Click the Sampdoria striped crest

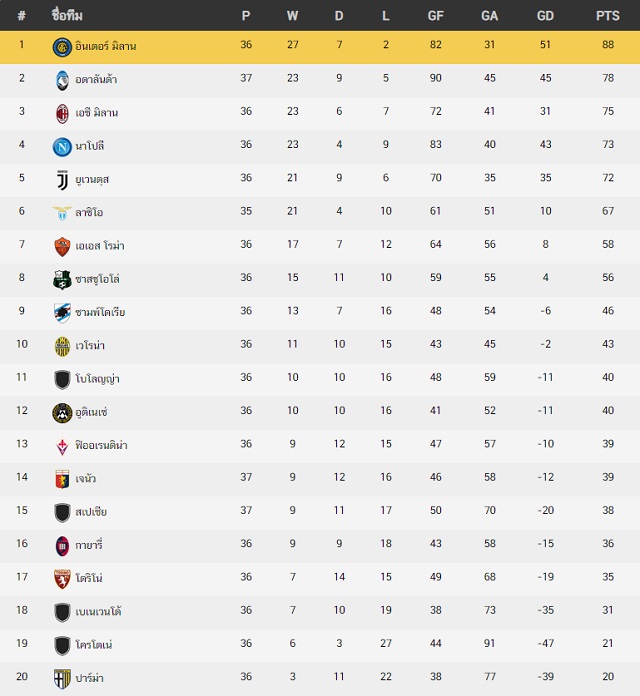coord(62,313)
